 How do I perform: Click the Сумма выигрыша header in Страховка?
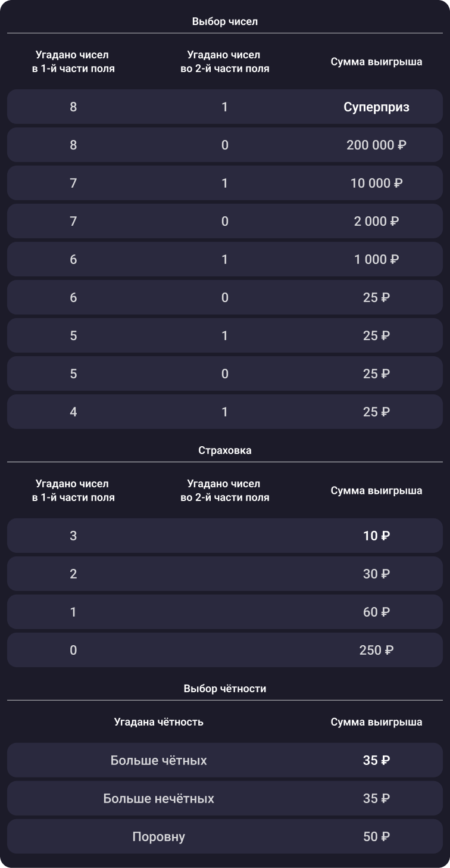376,491
